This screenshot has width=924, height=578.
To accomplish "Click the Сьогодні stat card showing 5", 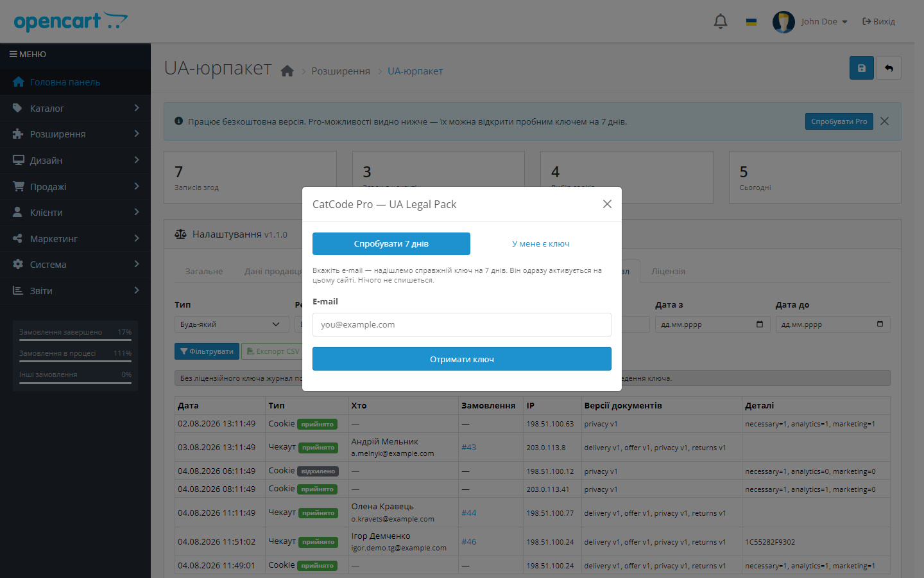I will (815, 177).
